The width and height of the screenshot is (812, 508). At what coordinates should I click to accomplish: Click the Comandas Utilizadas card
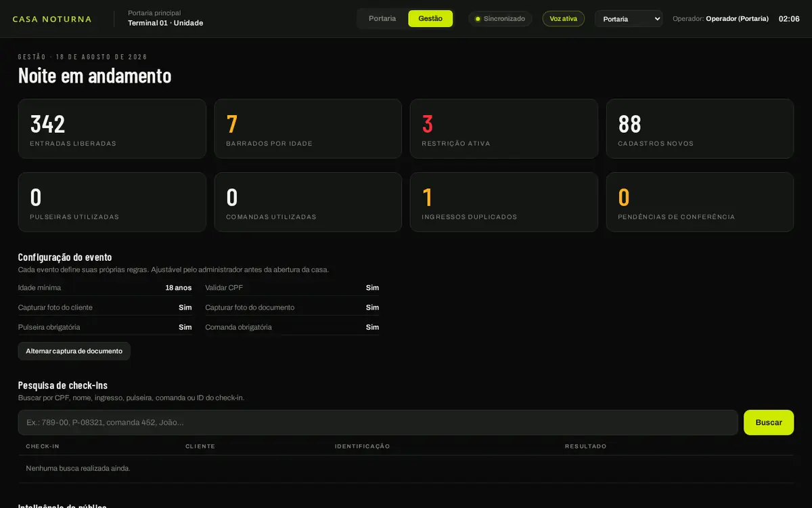308,202
